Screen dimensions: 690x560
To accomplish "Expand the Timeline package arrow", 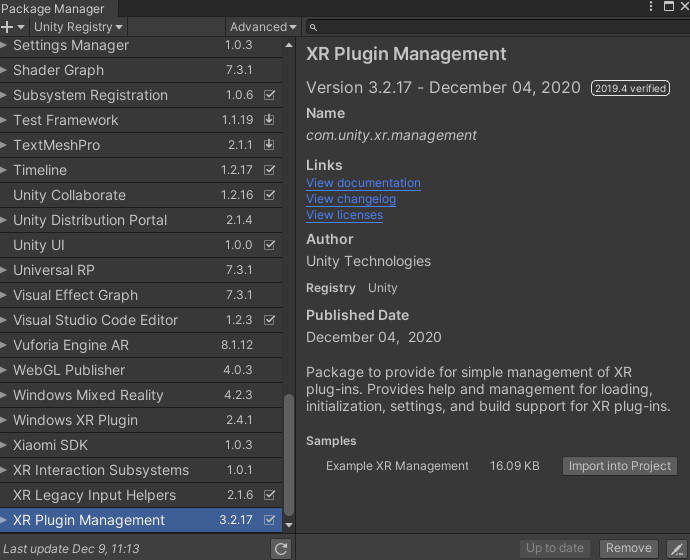I will [x=4, y=170].
